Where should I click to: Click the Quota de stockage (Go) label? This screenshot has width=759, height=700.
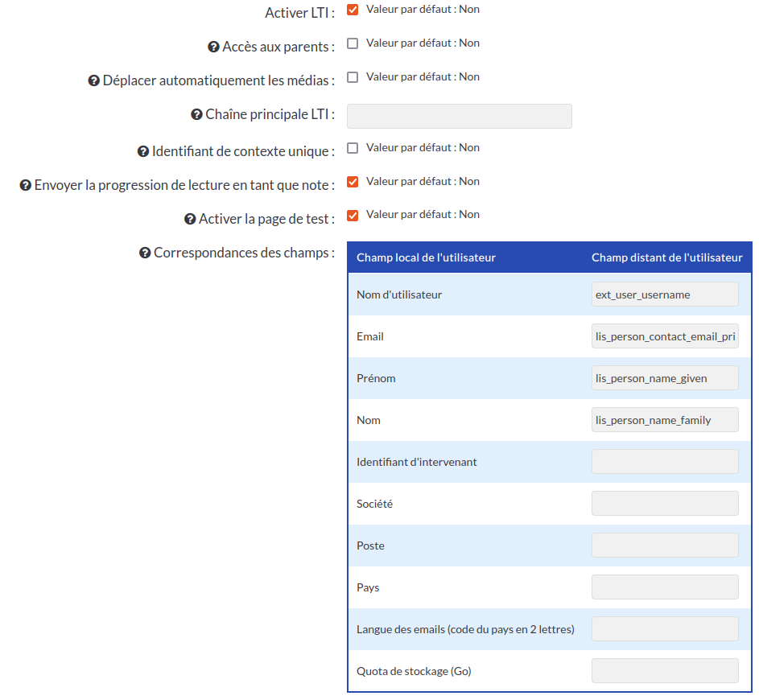[x=414, y=672]
